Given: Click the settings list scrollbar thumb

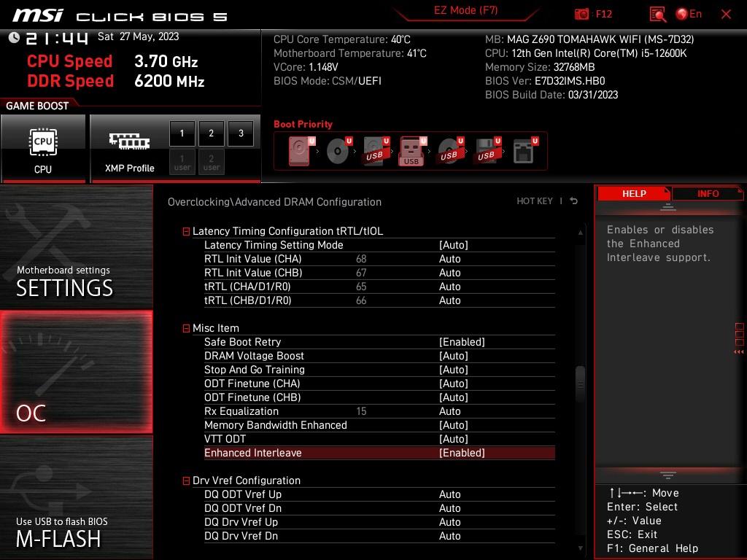Looking at the screenshot, I should click(x=580, y=384).
